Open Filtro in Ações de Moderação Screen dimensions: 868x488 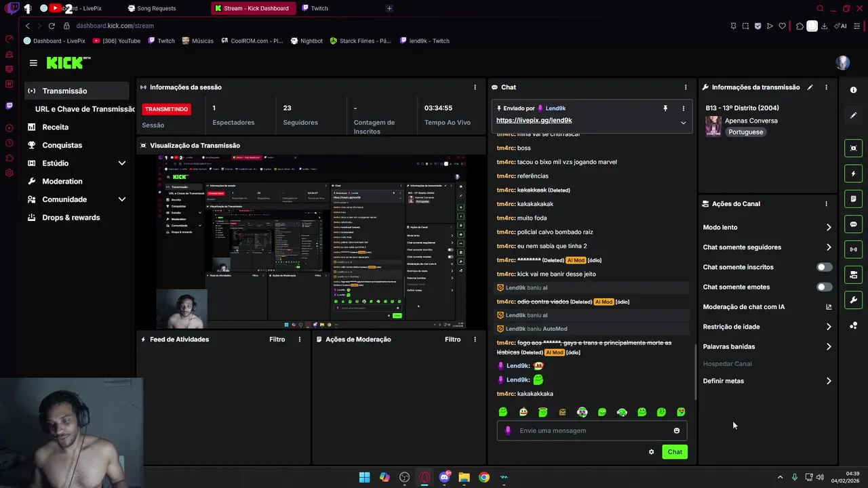tap(452, 340)
